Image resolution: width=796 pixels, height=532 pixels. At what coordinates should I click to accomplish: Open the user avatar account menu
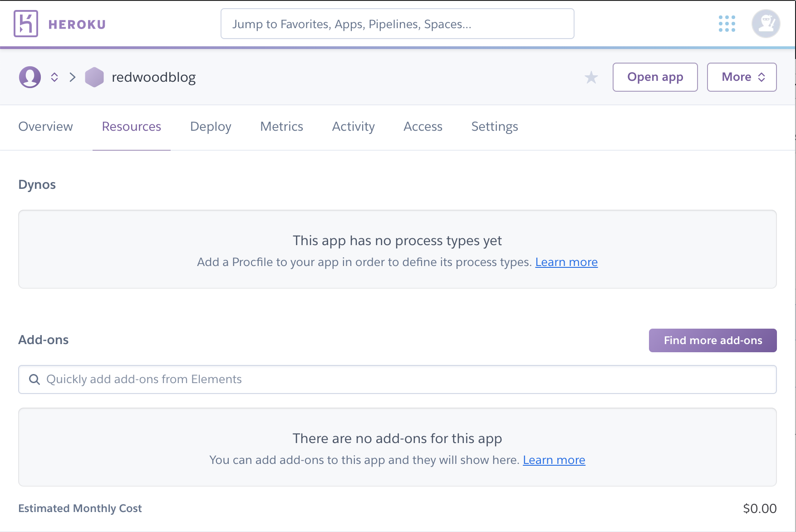click(766, 24)
